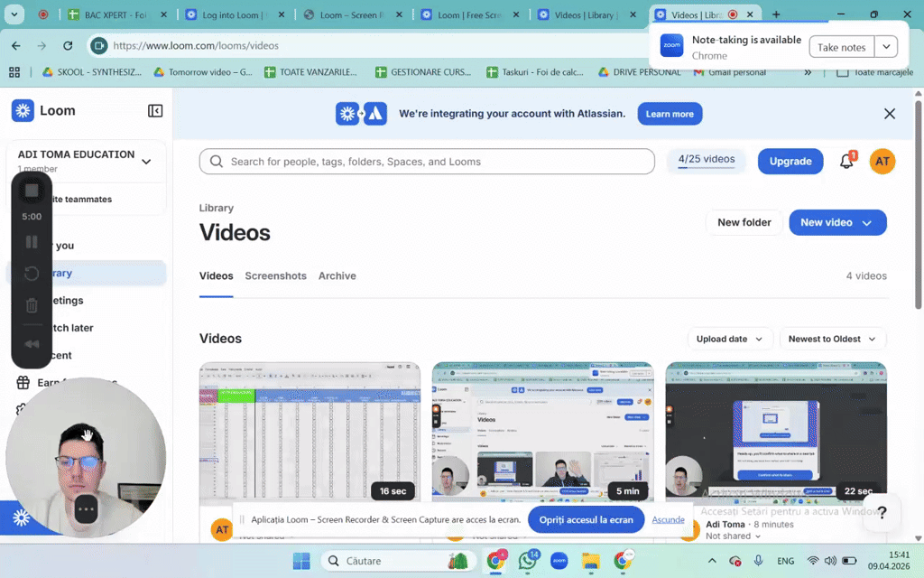Pause the Loom recording
This screenshot has height=578, width=924.
(32, 242)
